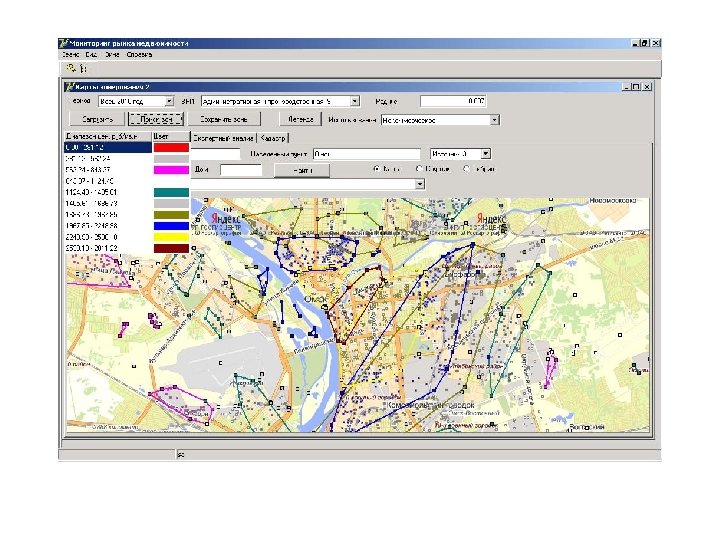The image size is (720, 540).
Task: Click the blue color swatch
Action: point(171,226)
